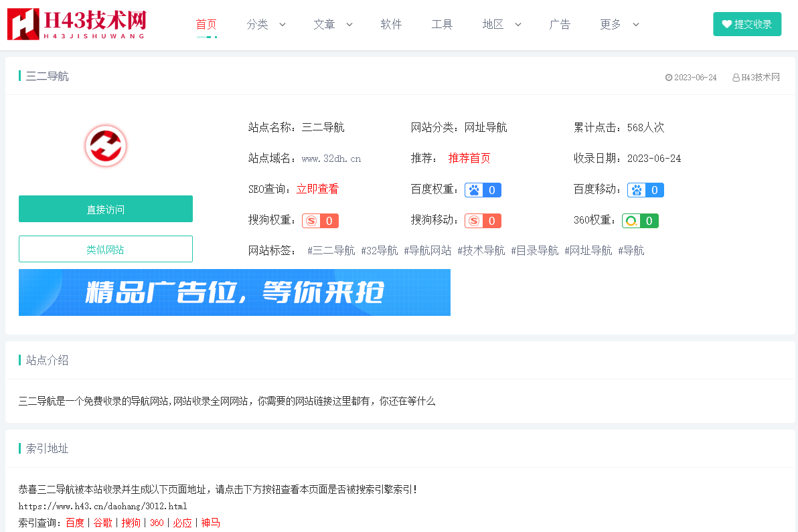The width and height of the screenshot is (798, 532).
Task: Click the H43技术网 site logo
Action: [76, 24]
